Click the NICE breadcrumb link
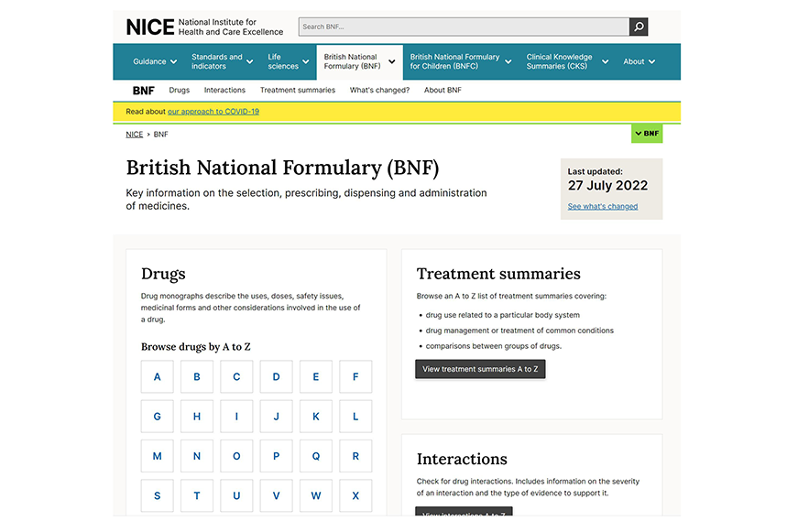798x532 pixels. click(135, 135)
